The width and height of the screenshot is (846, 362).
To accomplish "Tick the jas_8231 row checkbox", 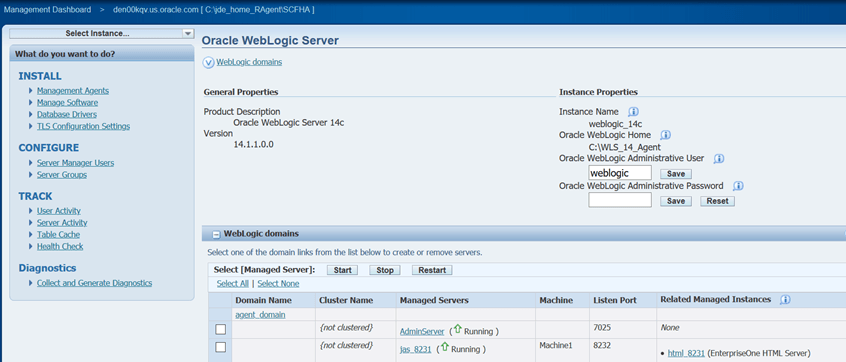I will (221, 347).
